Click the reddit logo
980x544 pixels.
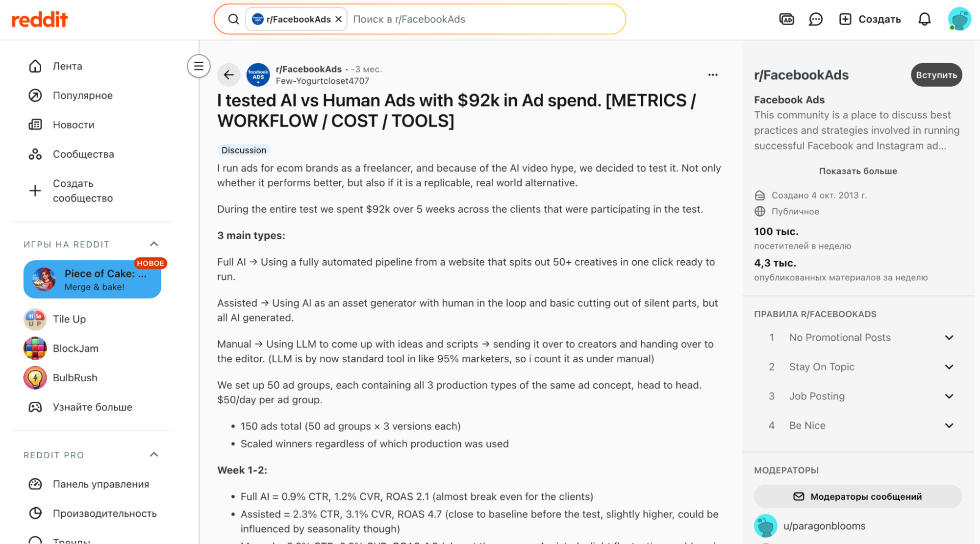point(39,20)
